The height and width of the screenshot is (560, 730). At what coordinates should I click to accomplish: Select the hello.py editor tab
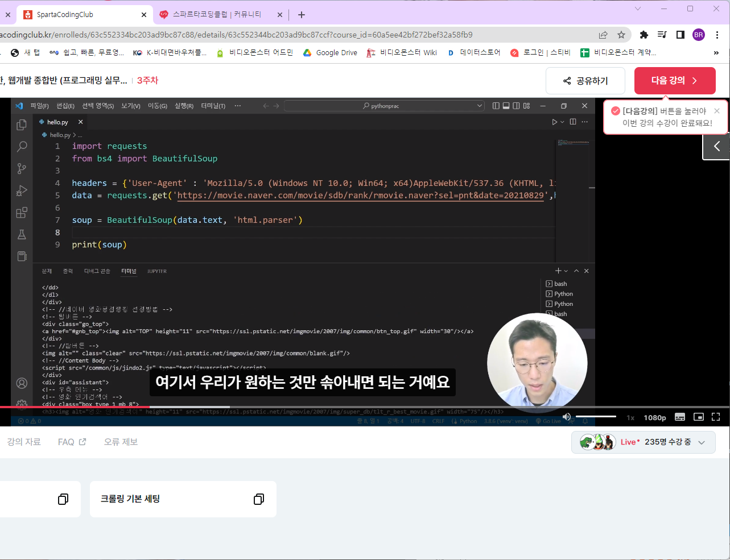[x=57, y=122]
